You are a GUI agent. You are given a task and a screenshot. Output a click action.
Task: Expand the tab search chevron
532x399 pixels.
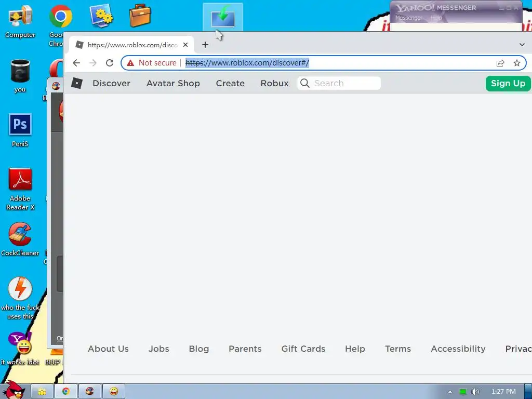[x=522, y=45]
